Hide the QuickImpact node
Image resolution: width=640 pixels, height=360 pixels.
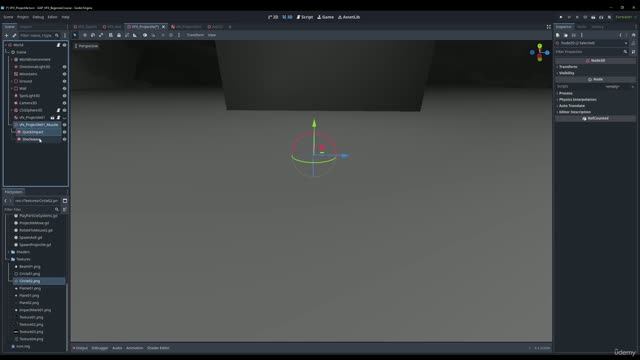(64, 132)
